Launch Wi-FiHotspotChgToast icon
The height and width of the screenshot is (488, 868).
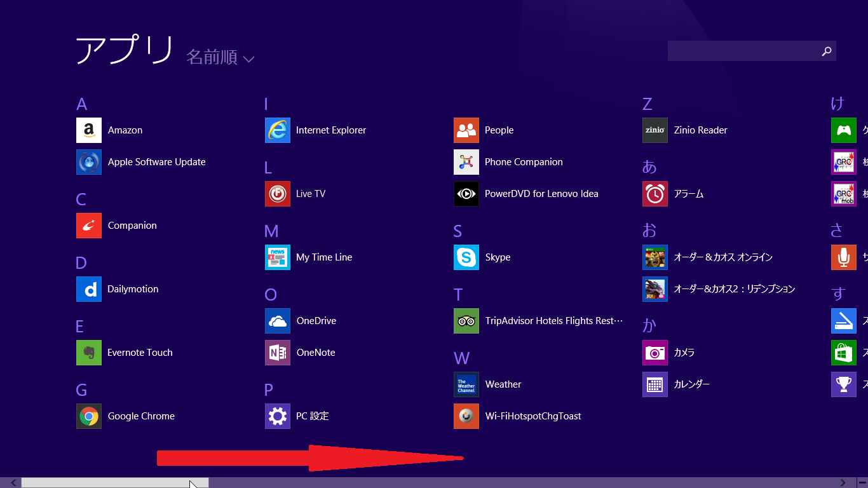[466, 416]
